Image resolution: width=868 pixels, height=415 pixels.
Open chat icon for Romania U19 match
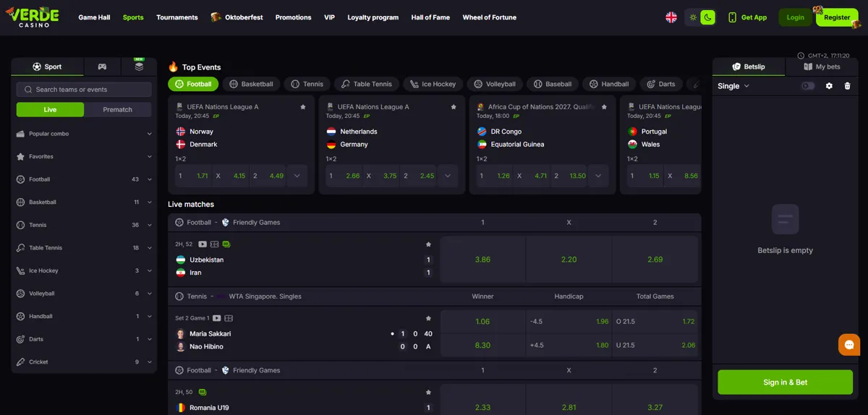203,392
